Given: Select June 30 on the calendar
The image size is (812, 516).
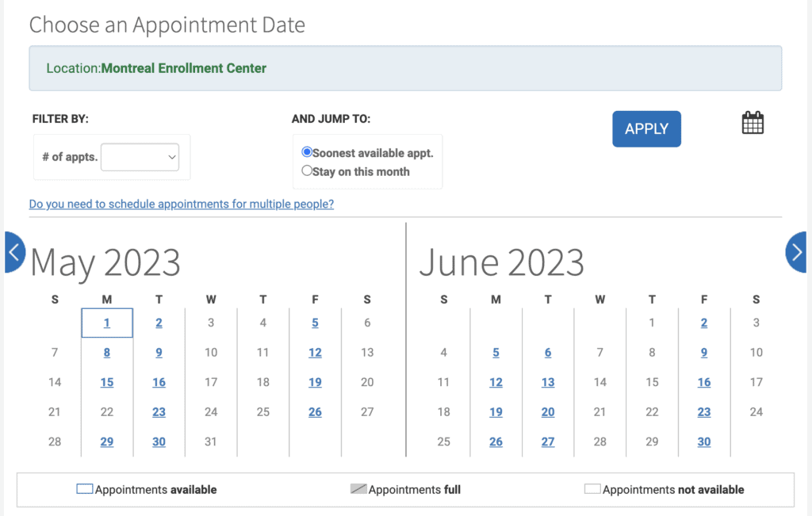Looking at the screenshot, I should (703, 441).
